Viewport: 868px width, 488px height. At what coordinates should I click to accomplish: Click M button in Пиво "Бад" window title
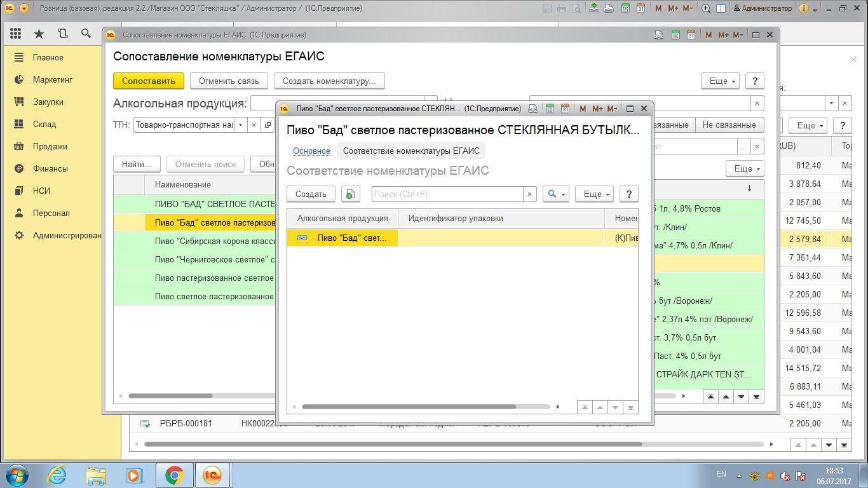[583, 109]
